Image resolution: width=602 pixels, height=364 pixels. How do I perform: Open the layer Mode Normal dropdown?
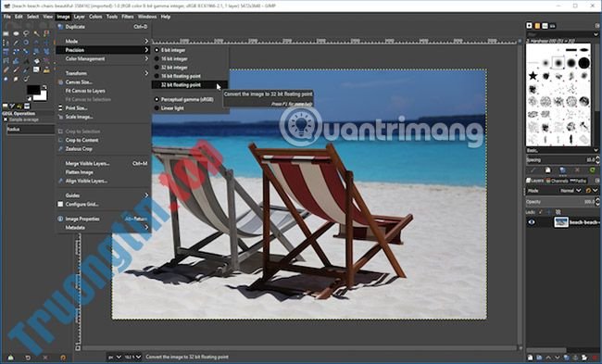point(571,191)
